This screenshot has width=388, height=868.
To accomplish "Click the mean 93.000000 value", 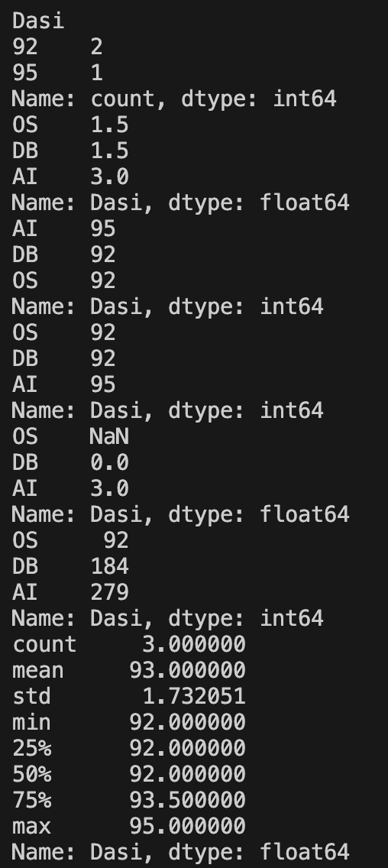I will point(188,670).
